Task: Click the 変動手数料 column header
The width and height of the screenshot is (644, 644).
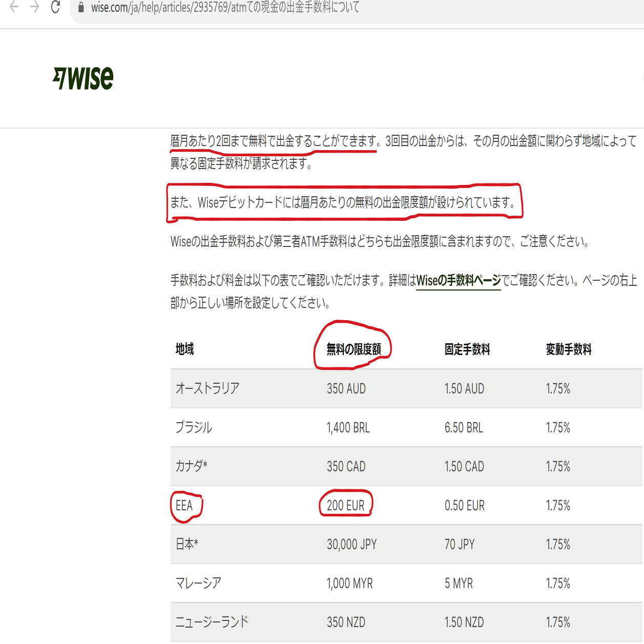Action: 569,349
